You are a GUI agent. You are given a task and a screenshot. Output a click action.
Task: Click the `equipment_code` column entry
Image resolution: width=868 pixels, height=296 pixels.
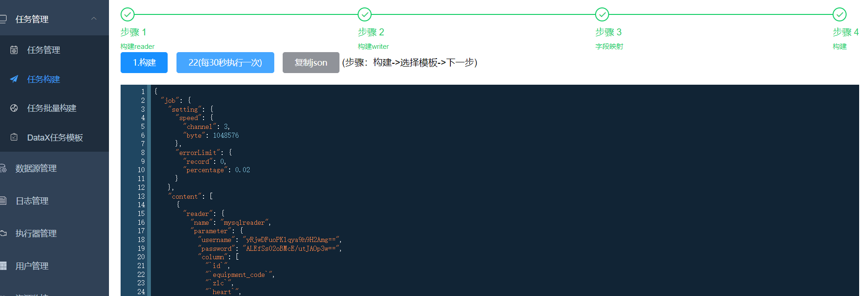point(240,275)
